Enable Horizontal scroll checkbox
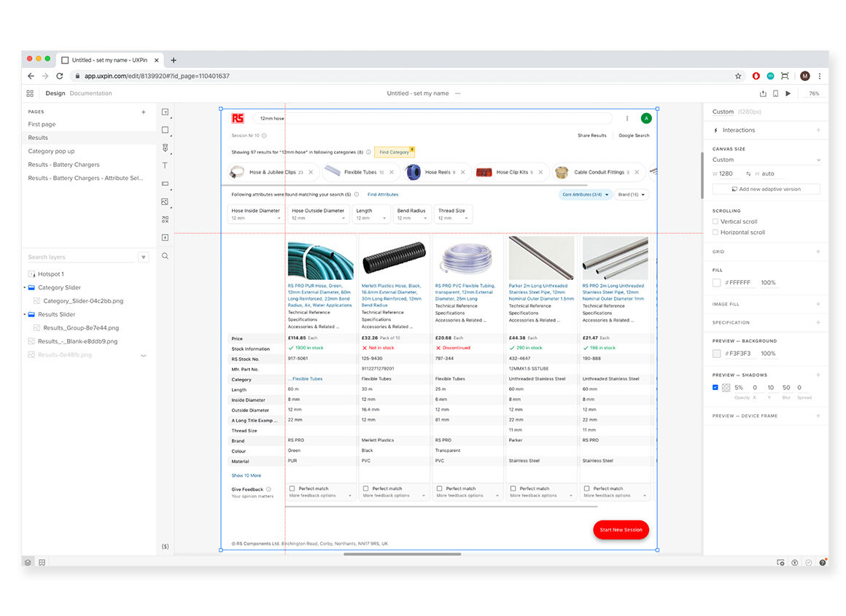This screenshot has width=846, height=616. point(715,233)
